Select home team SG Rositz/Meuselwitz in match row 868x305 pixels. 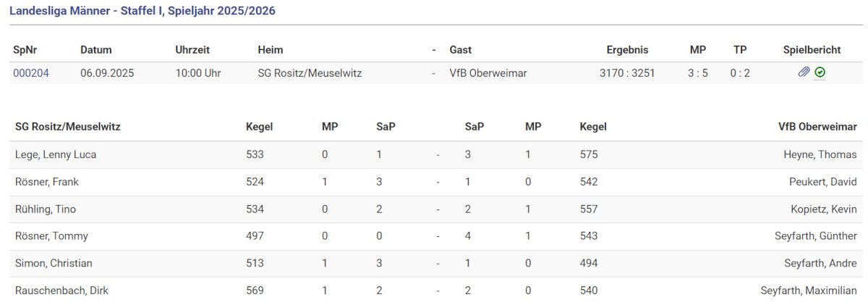coord(310,73)
